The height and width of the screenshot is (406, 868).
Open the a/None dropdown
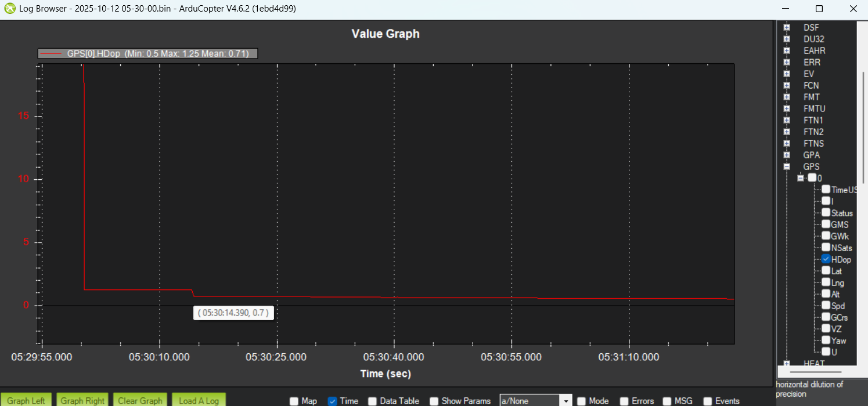566,401
